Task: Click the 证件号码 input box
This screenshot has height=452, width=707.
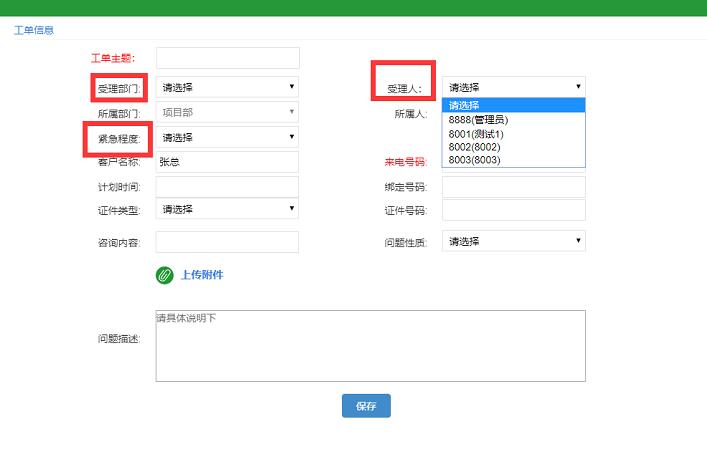Action: [x=513, y=210]
